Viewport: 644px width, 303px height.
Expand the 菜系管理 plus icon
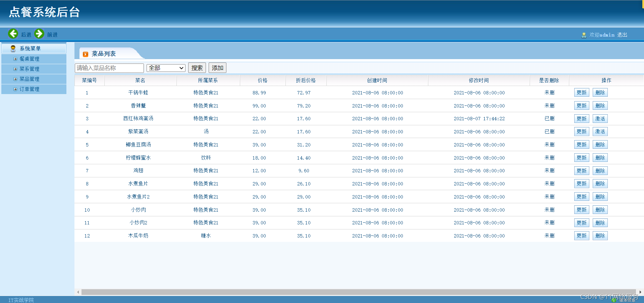15,69
